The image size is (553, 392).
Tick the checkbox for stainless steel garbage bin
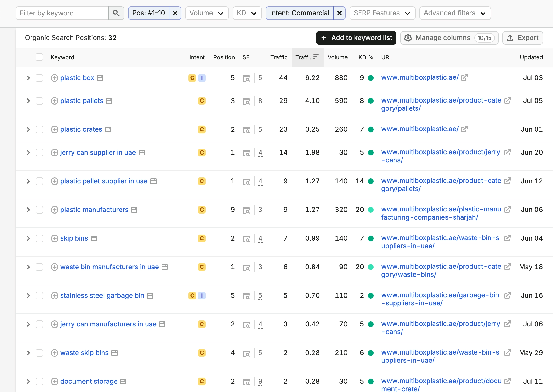pyautogui.click(x=39, y=296)
